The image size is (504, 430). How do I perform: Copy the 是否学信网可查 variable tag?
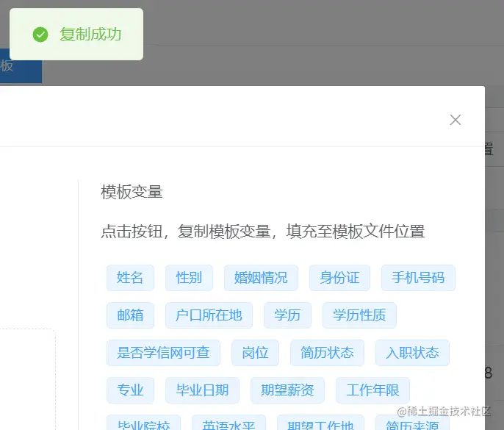pyautogui.click(x=163, y=353)
